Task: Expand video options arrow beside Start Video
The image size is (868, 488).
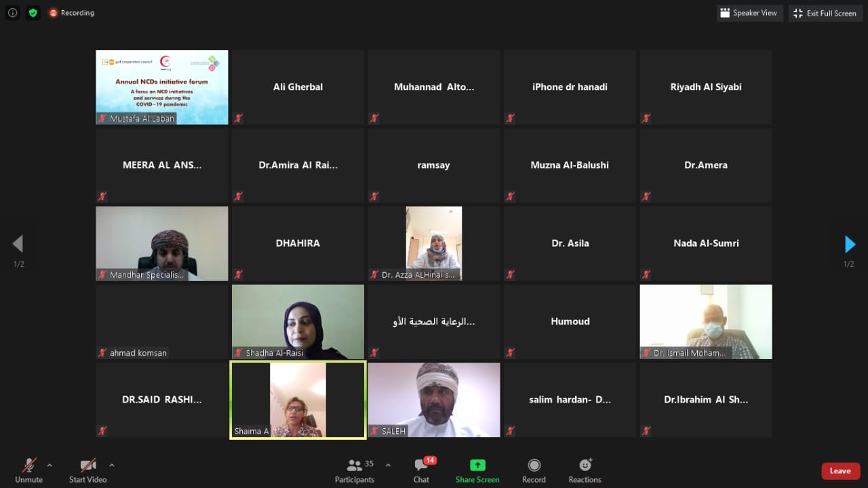Action: (112, 465)
